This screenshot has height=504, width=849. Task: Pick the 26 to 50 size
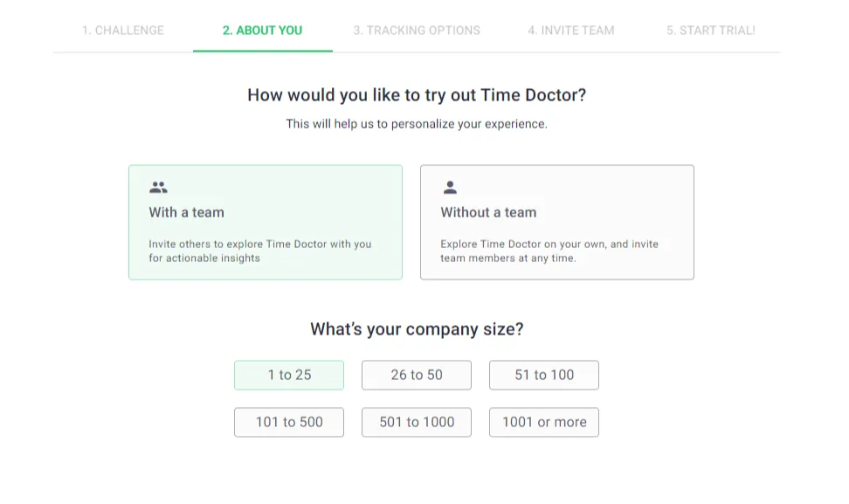[x=417, y=375]
